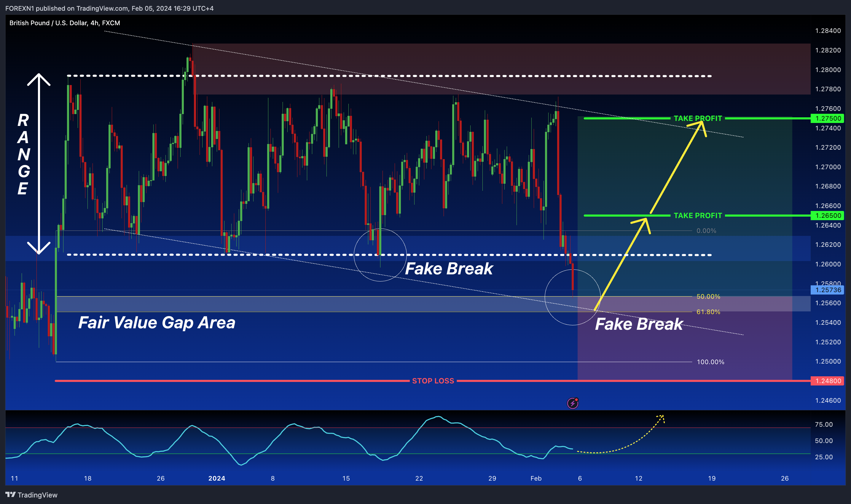Click the 50.00% Fibonacci level label

pos(708,297)
